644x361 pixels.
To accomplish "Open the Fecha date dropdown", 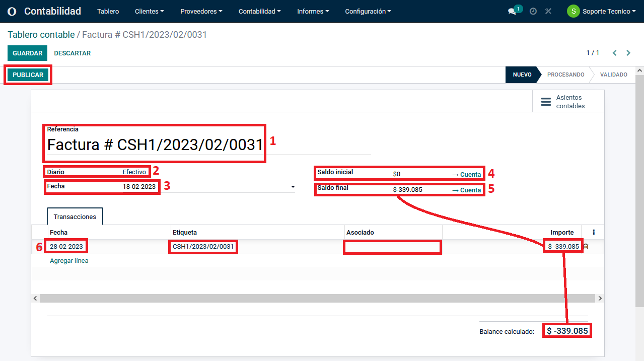I will (293, 187).
